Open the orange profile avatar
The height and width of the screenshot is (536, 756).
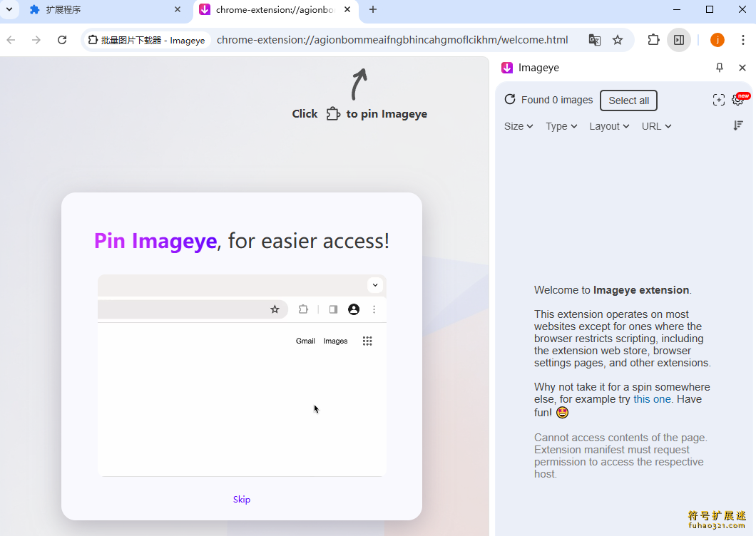click(717, 40)
